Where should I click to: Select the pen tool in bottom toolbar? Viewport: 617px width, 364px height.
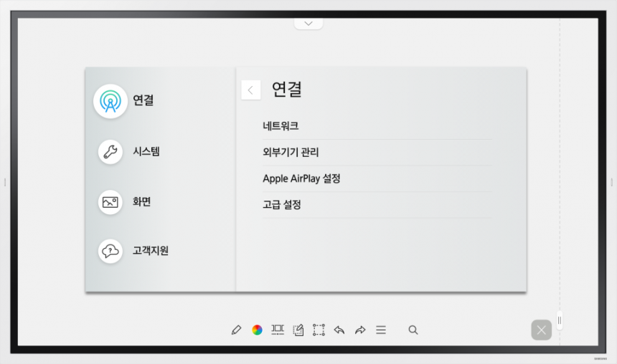pos(236,330)
